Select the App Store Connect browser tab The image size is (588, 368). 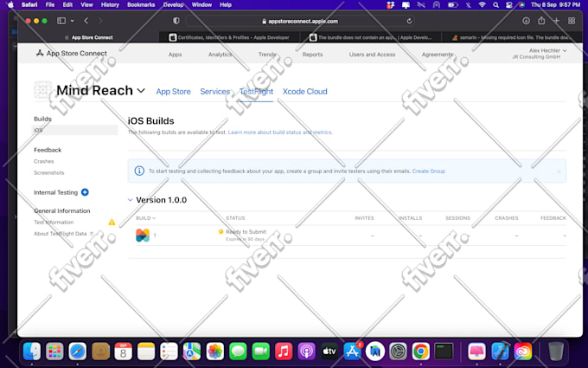coord(88,37)
